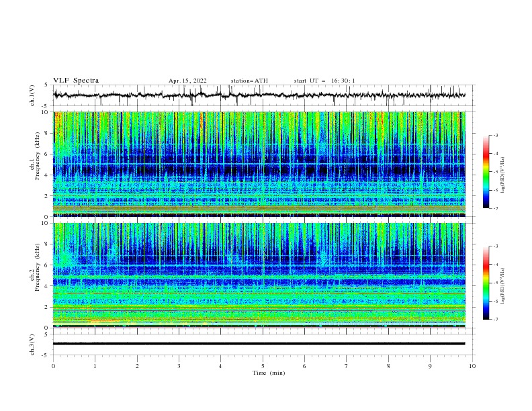Click the "-3" tick on ch.2 colorbar

[496, 246]
